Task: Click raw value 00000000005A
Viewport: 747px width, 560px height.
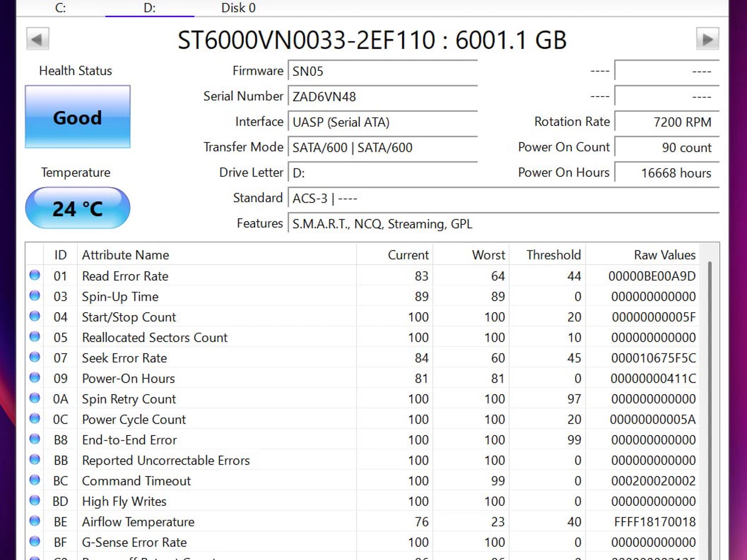Action: click(653, 420)
